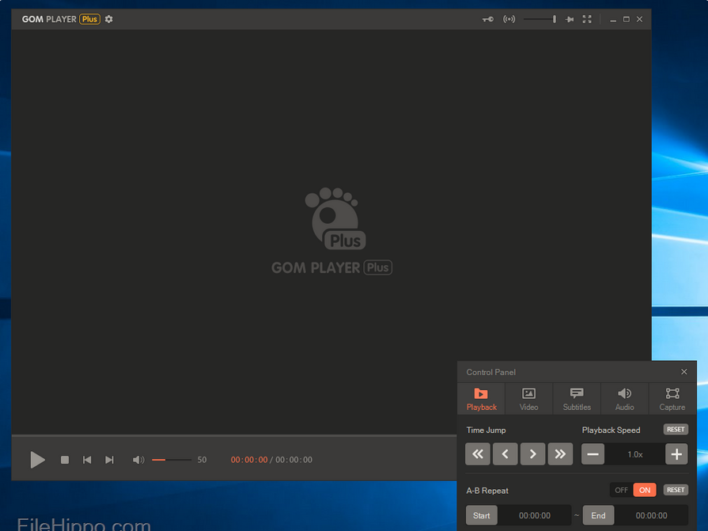The height and width of the screenshot is (531, 708).
Task: Click the "Time Jump" label
Action: tap(486, 430)
